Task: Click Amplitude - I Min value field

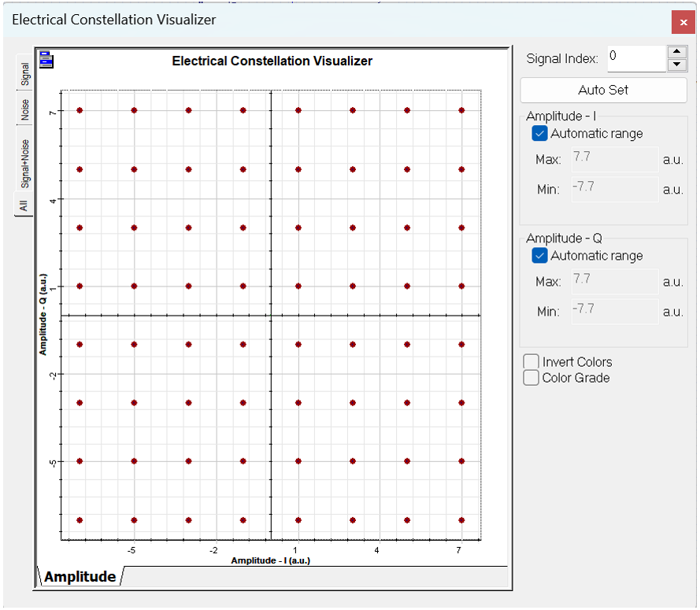Action: pyautogui.click(x=614, y=190)
